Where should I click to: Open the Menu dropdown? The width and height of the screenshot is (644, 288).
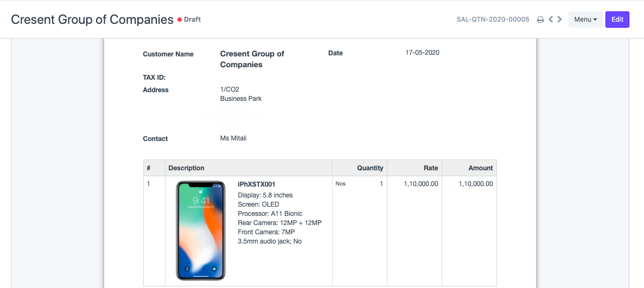pos(585,20)
